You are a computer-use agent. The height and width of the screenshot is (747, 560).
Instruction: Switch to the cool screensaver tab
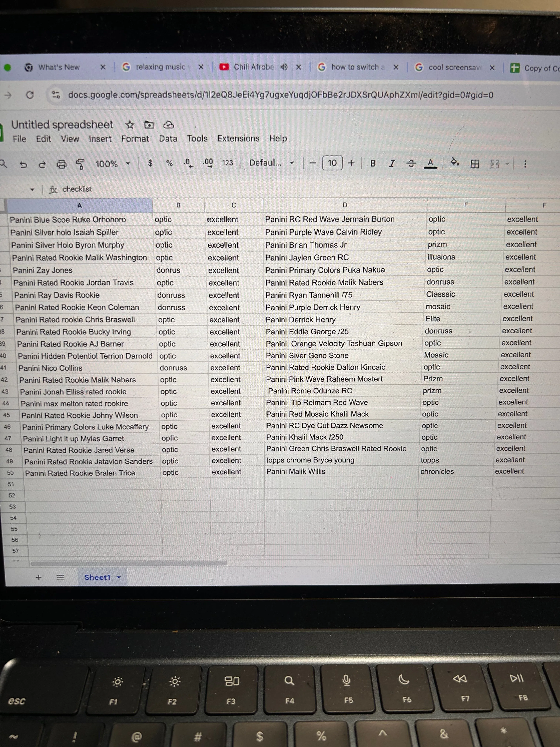click(448, 68)
